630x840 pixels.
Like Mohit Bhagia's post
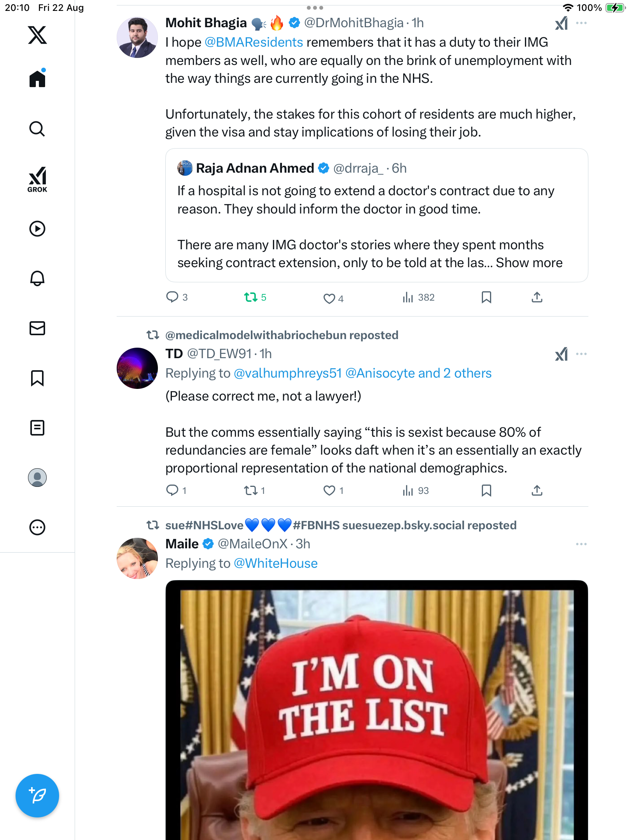(x=329, y=298)
